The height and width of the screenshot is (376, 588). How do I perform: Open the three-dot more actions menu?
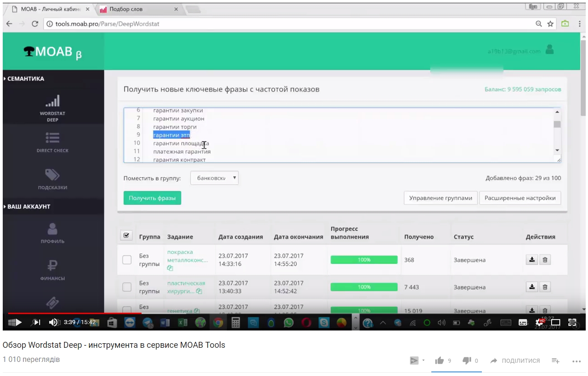(576, 361)
